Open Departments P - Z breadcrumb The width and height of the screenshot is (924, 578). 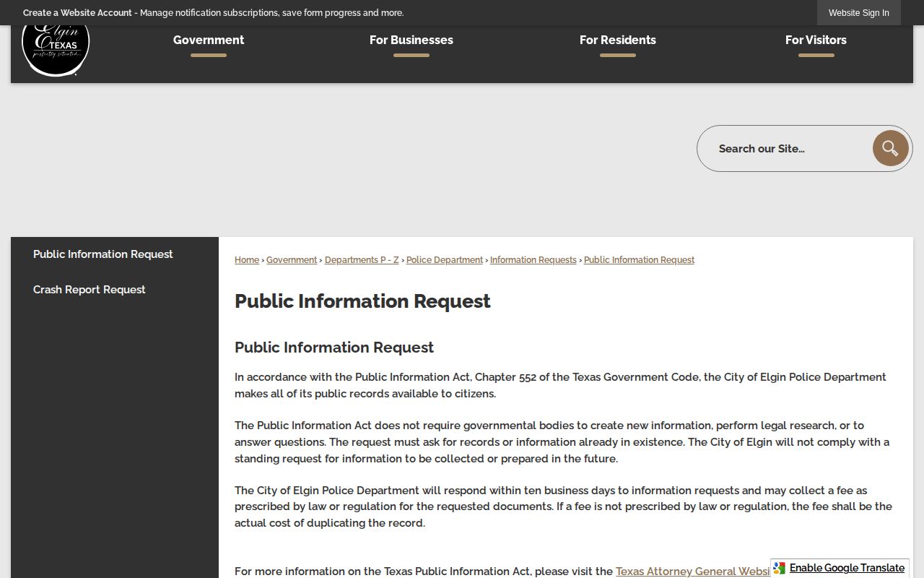[362, 260]
